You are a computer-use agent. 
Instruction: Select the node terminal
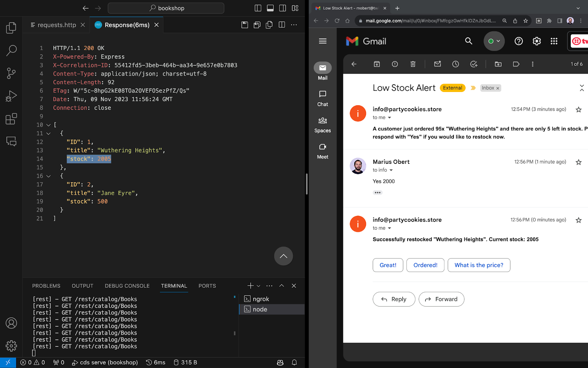272,309
